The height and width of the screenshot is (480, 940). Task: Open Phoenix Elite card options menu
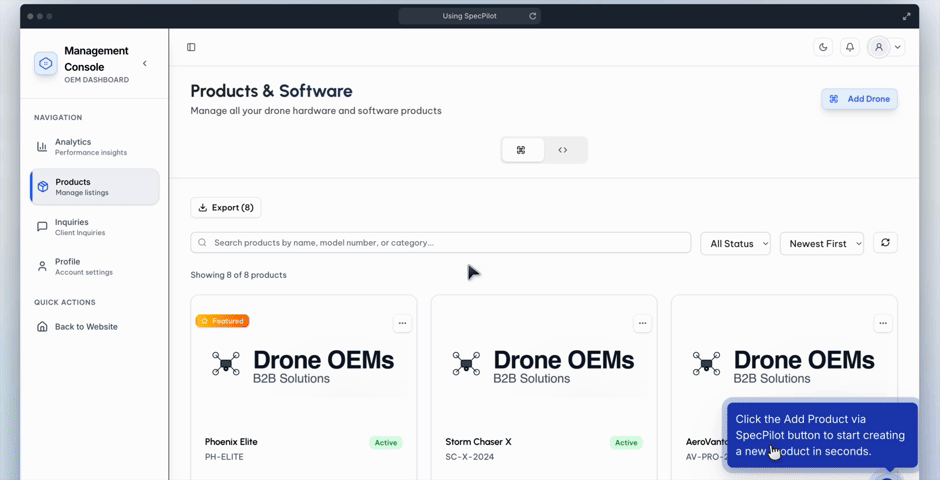coord(402,323)
